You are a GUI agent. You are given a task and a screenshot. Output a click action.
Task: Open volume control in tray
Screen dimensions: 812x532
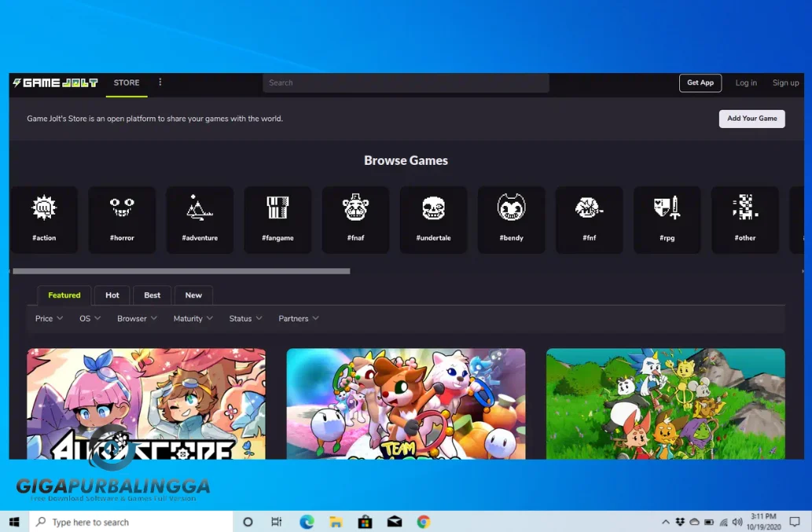coord(737,522)
